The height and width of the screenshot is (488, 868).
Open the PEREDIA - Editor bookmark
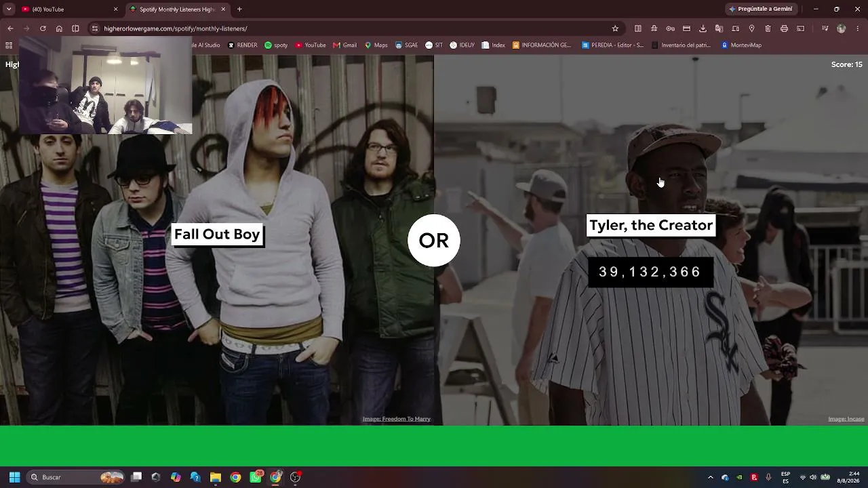pos(613,45)
